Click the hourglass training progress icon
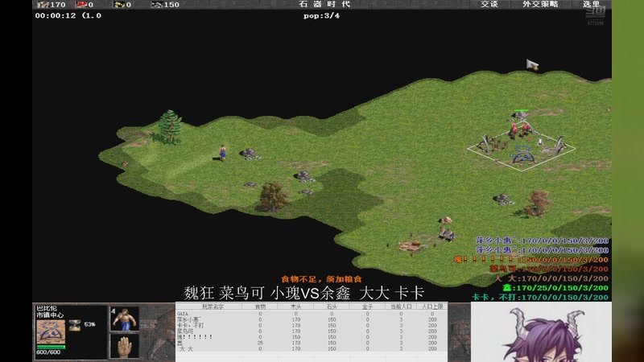644x362 pixels. point(75,325)
